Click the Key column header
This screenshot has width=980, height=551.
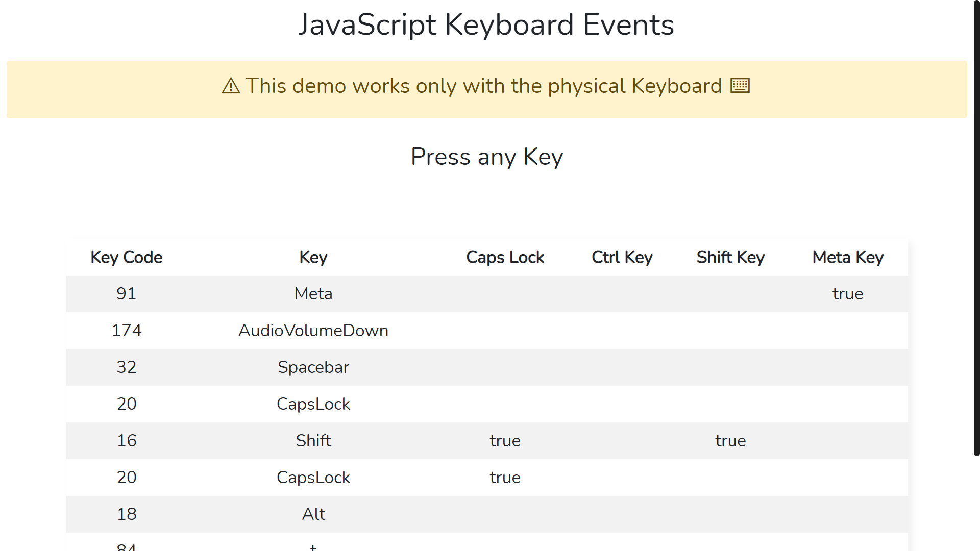pos(313,257)
